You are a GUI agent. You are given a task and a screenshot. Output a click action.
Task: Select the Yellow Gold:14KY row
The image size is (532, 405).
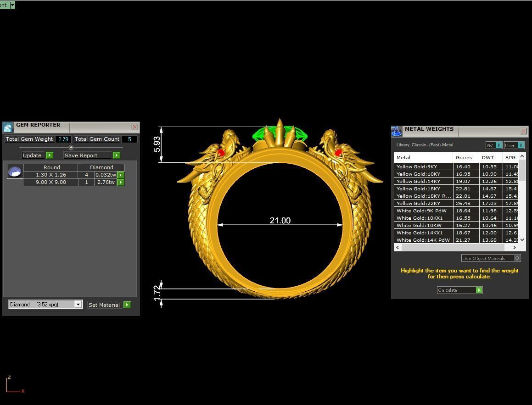[x=456, y=181]
